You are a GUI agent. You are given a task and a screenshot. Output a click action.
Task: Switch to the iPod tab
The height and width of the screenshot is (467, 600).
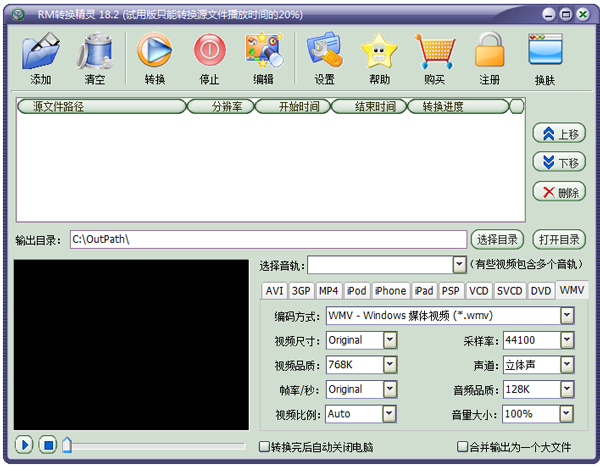coord(357,291)
